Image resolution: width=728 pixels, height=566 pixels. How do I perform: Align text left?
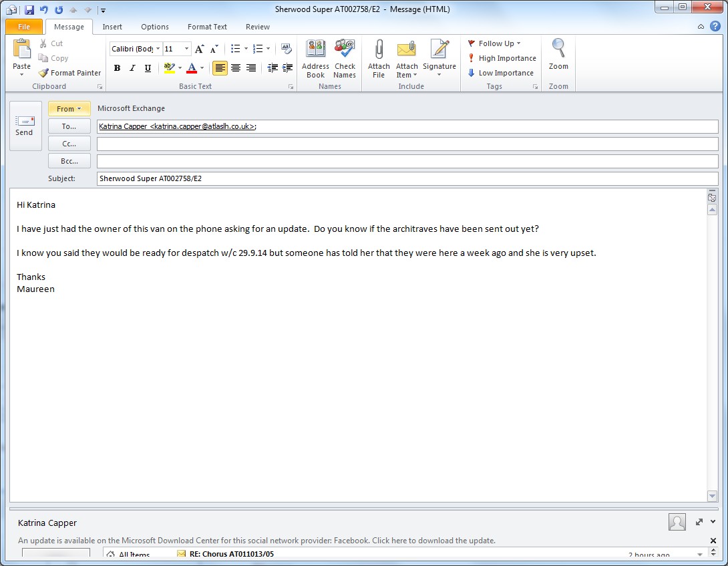[x=220, y=68]
